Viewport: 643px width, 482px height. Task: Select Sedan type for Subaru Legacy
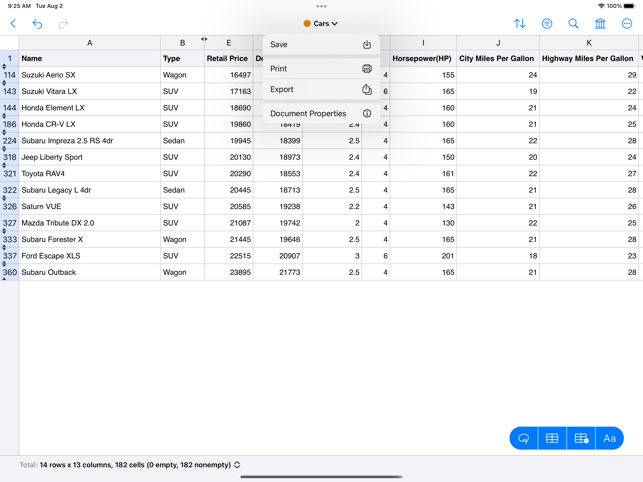[x=182, y=190]
